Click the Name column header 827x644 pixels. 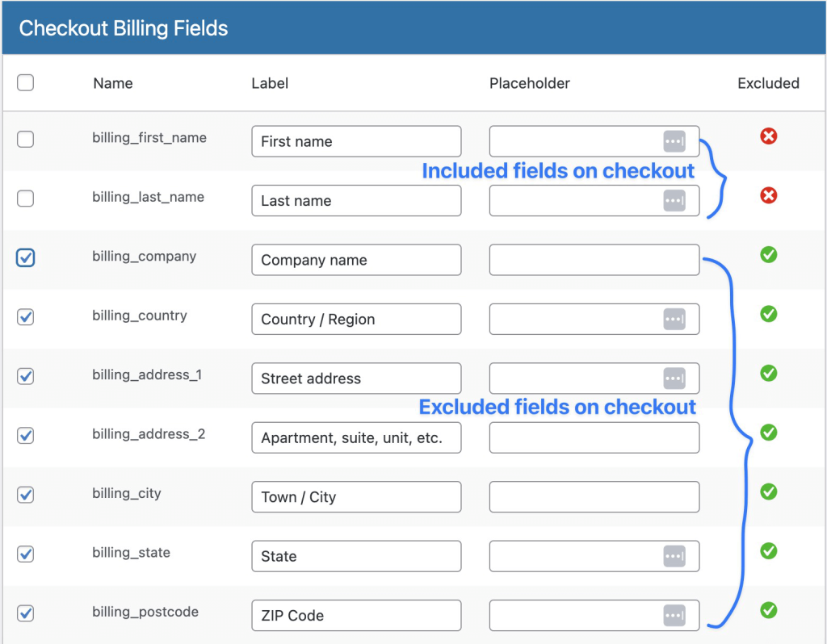coord(113,83)
